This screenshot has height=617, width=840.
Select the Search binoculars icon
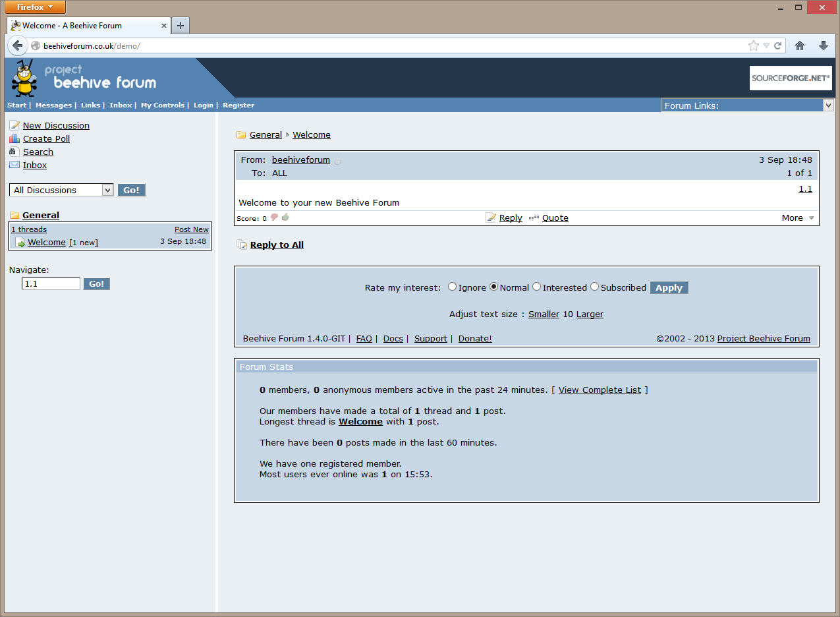(13, 152)
